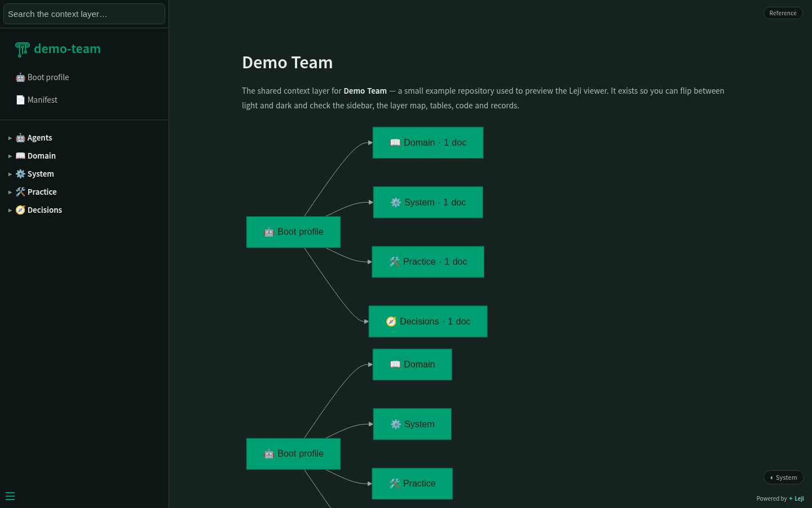Image resolution: width=812 pixels, height=508 pixels.
Task: Click the page icon beside Manifest
Action: 20,100
